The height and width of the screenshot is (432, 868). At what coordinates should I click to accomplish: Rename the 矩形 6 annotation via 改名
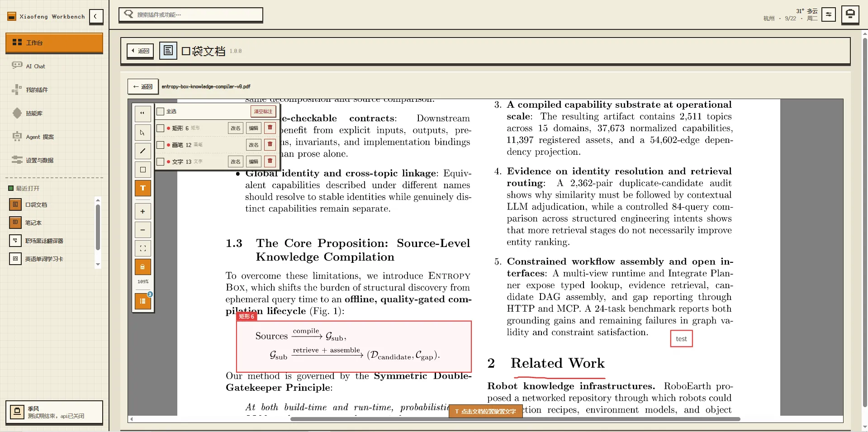(236, 128)
